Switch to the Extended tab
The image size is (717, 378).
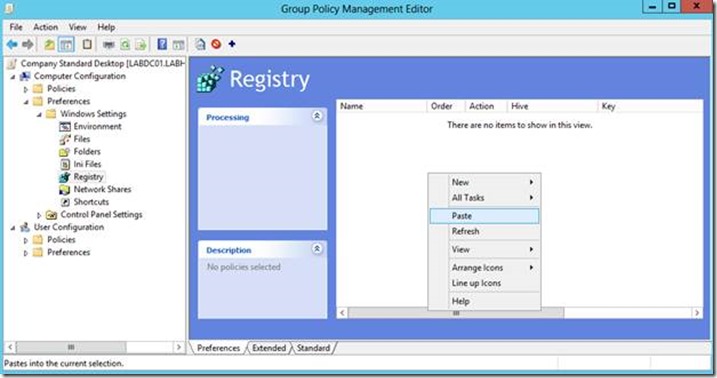269,348
